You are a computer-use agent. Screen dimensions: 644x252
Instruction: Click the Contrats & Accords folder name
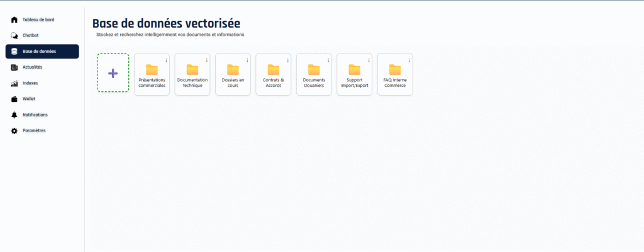(274, 83)
